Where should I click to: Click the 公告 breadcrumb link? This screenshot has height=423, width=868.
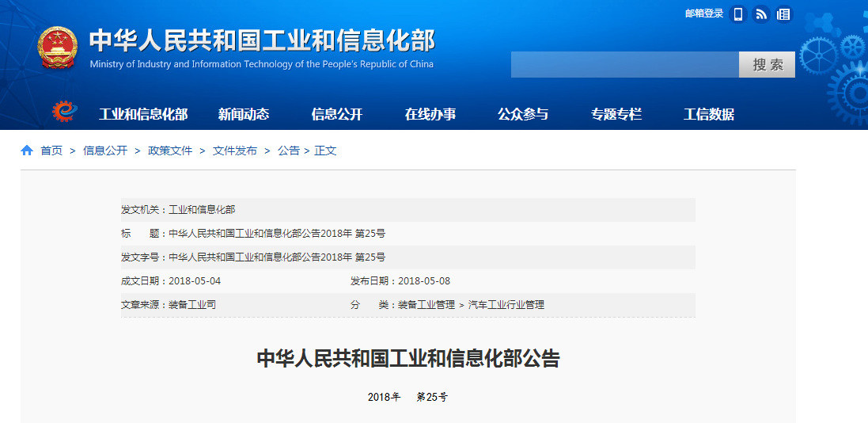pyautogui.click(x=288, y=151)
